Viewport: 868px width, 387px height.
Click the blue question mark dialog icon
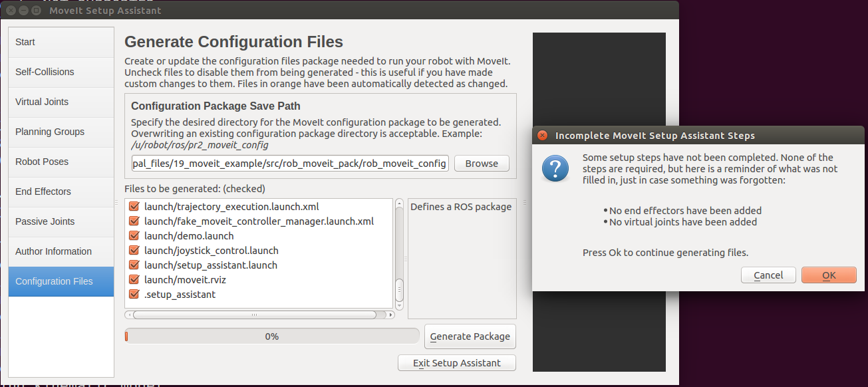coord(555,168)
